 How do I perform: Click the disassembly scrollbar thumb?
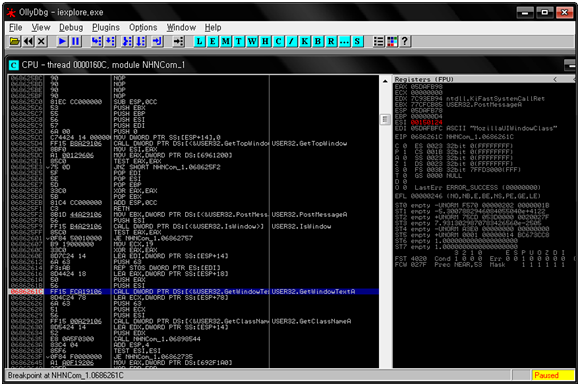pyautogui.click(x=385, y=119)
